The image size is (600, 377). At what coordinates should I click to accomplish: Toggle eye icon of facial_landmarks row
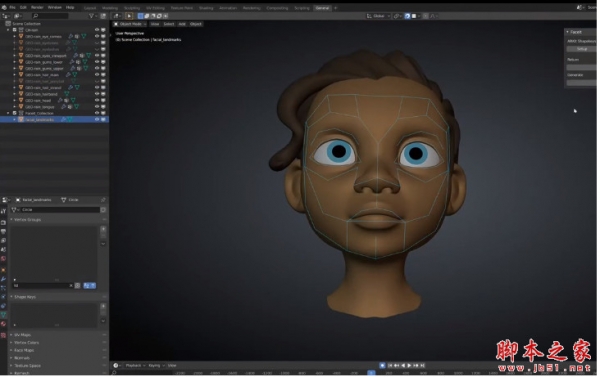coord(97,120)
